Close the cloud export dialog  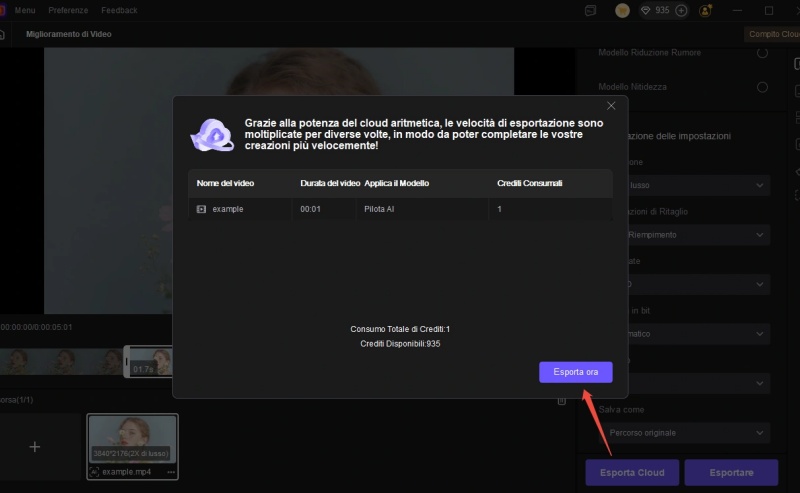point(611,106)
